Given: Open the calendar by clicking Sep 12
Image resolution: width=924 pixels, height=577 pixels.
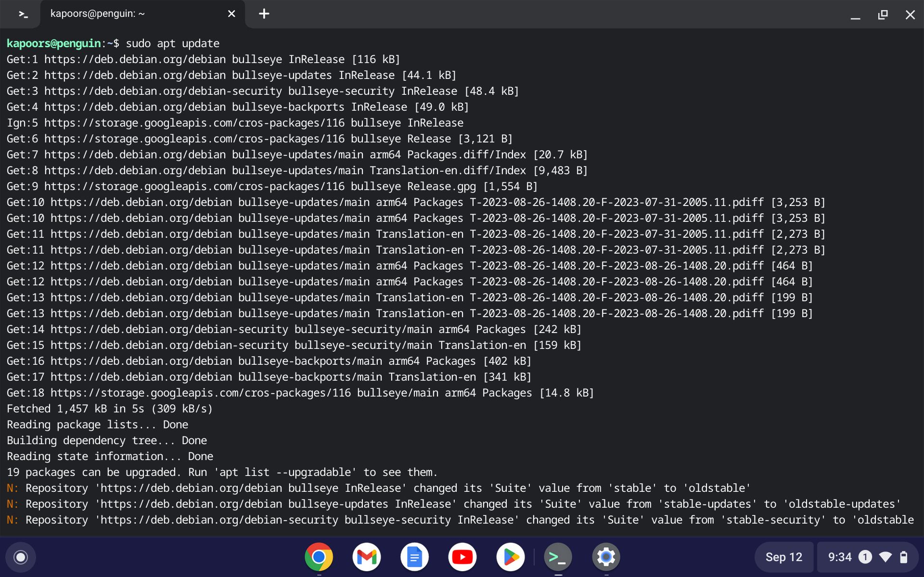Looking at the screenshot, I should click(x=783, y=557).
